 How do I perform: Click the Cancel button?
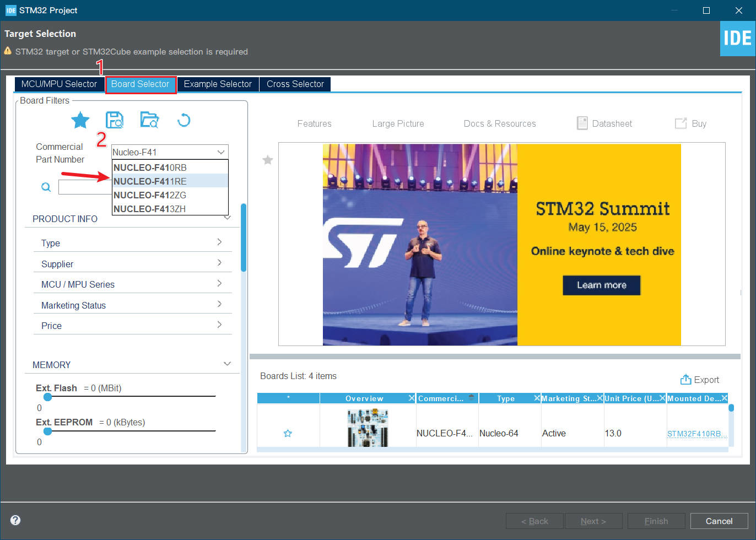point(719,521)
